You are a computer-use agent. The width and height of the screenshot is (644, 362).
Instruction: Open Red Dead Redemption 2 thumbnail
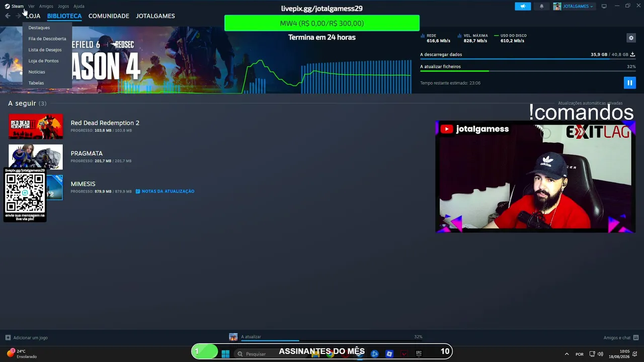[36, 126]
